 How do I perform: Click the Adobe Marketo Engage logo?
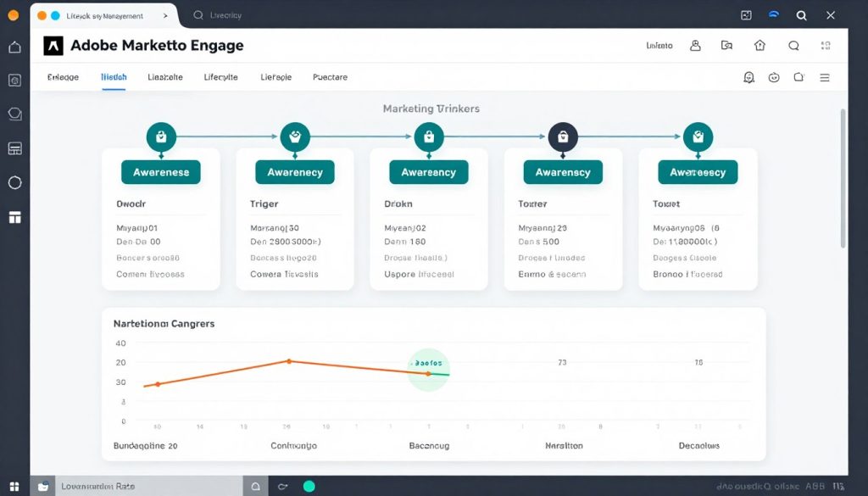[53, 46]
